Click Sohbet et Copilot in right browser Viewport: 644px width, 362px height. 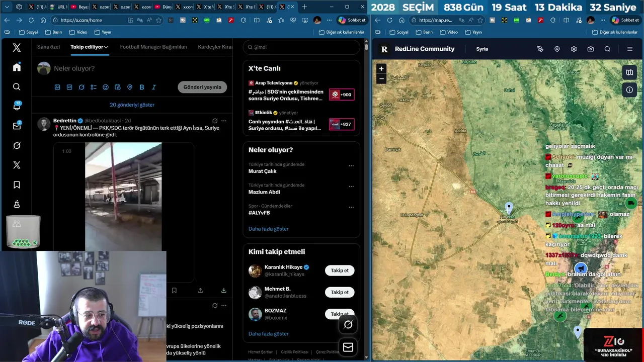click(x=624, y=20)
